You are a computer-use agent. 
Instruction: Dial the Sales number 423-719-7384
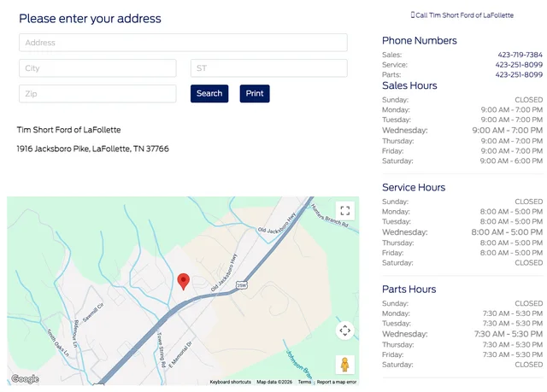tap(520, 55)
